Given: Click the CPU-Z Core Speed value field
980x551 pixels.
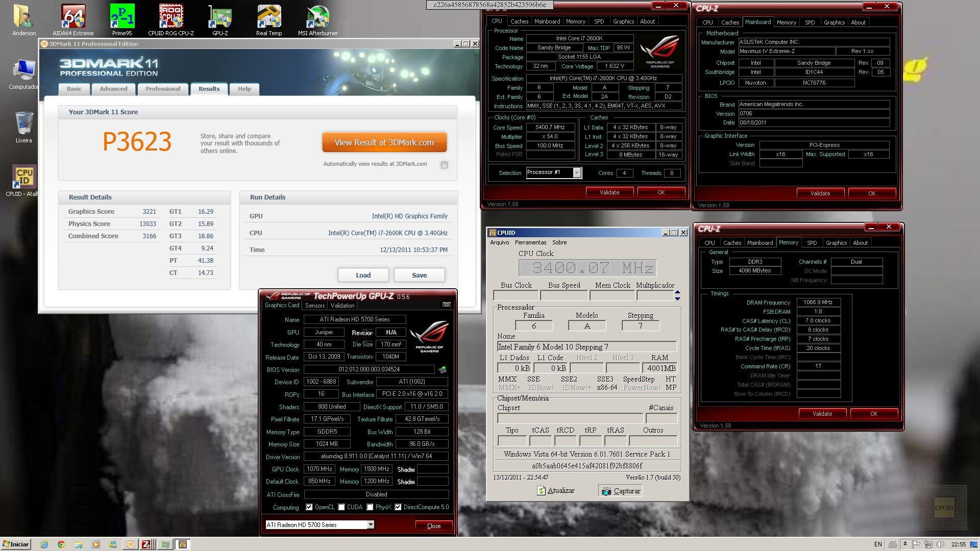Looking at the screenshot, I should [550, 128].
